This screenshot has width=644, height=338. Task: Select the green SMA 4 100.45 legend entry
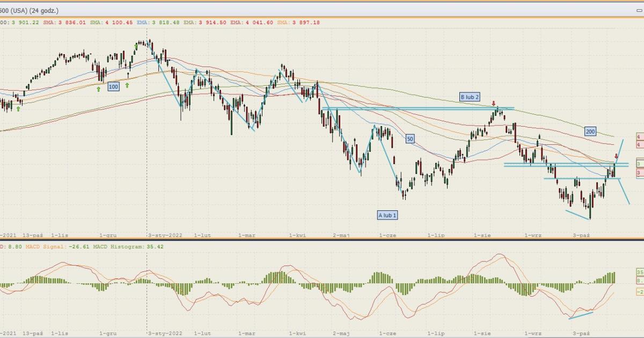pyautogui.click(x=109, y=22)
